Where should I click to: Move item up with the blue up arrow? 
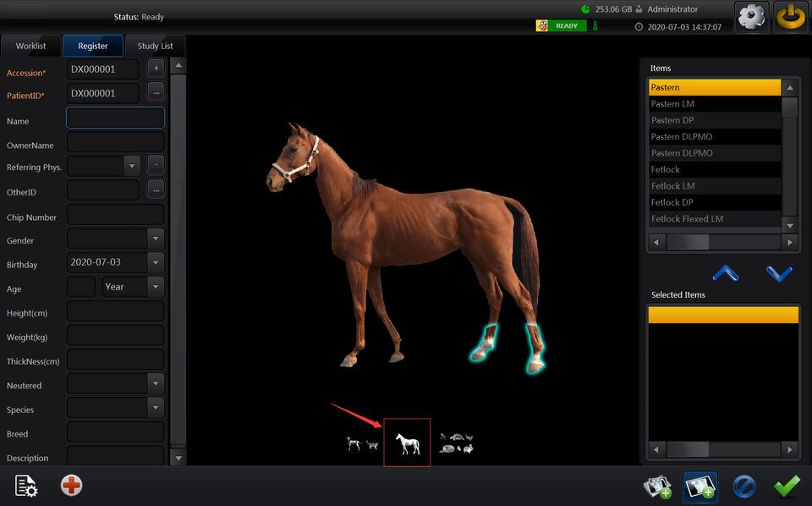tap(725, 273)
